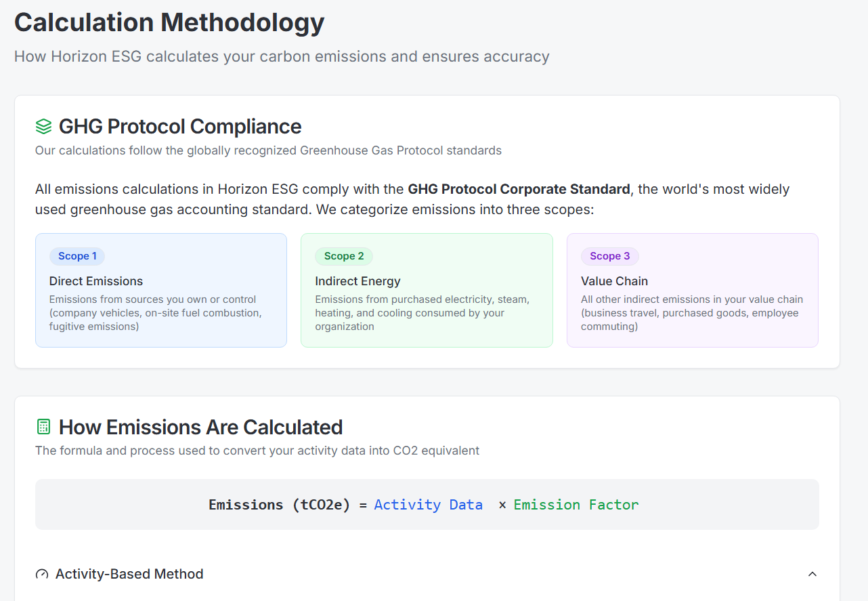Click the GHG Protocol Compliance heading

[x=180, y=127]
